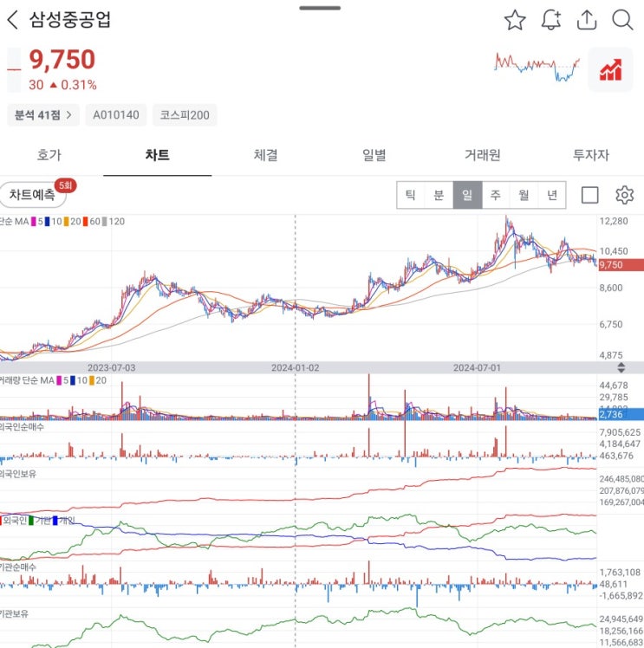Tap the back arrow next to 삼성중공업

coord(12,19)
